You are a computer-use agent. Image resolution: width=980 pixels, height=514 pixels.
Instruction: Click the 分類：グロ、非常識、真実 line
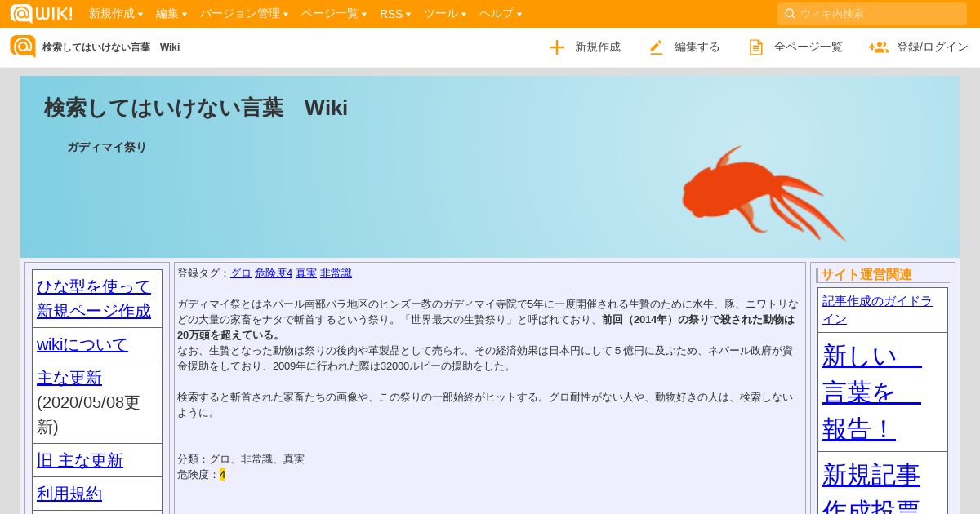click(x=241, y=459)
